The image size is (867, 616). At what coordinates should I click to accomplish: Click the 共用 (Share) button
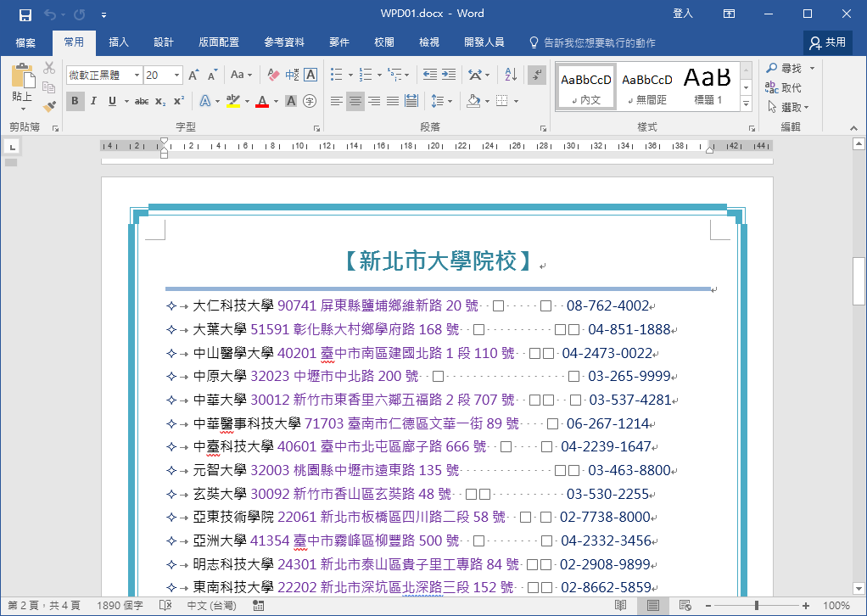click(828, 42)
